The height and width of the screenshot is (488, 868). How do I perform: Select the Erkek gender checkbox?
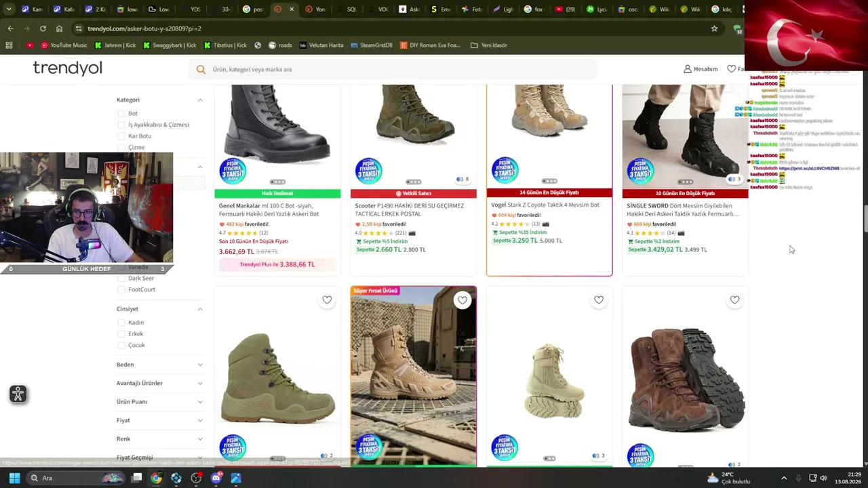(121, 333)
